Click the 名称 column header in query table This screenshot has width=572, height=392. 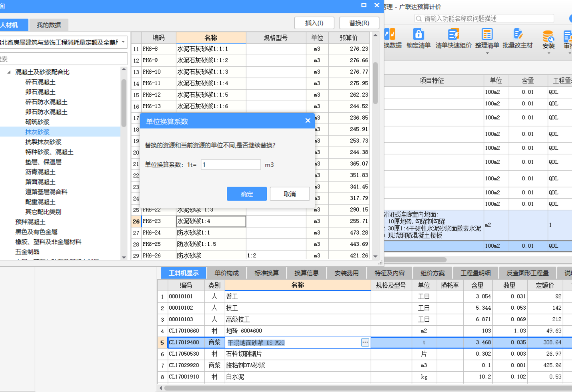click(x=211, y=38)
